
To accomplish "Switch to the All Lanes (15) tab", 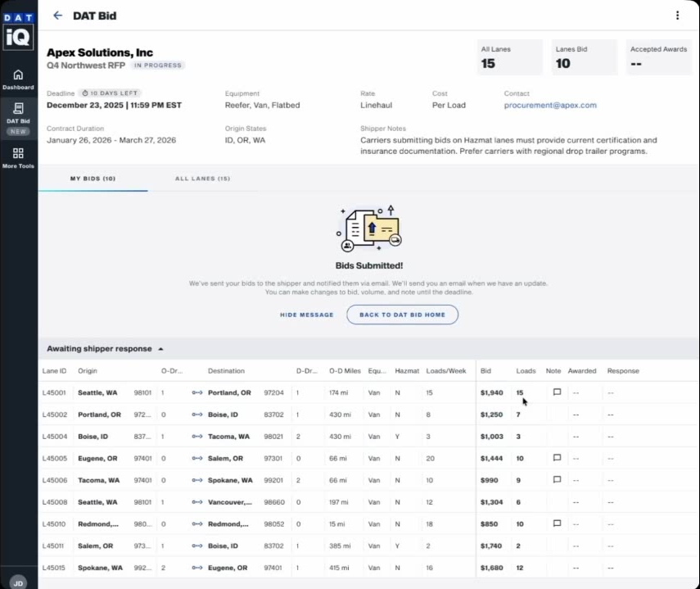I will tap(202, 179).
